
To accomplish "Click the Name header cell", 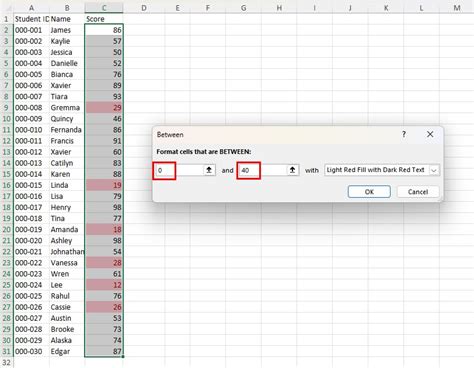I will click(x=67, y=19).
